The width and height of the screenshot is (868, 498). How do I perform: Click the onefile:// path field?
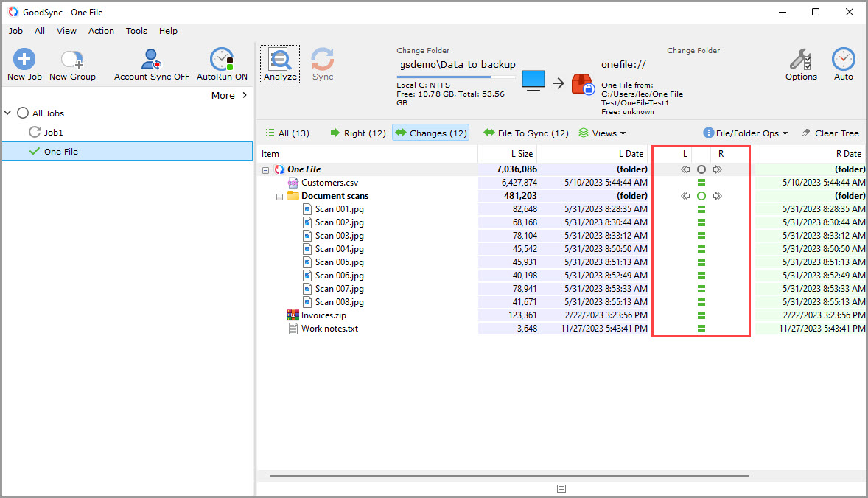tap(623, 64)
